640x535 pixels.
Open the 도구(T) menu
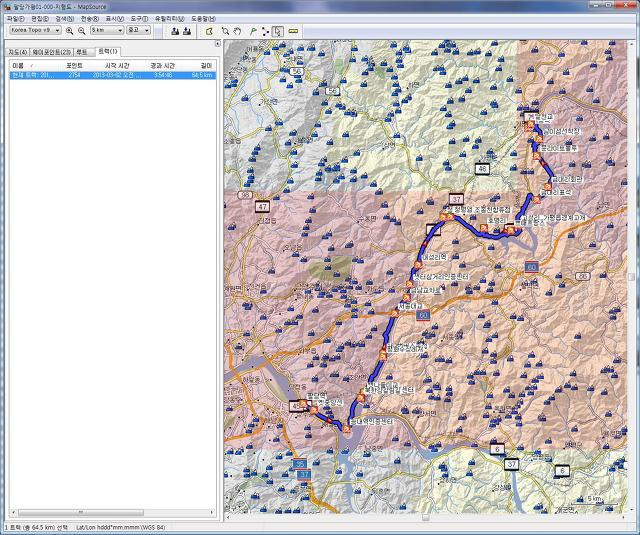[140, 19]
